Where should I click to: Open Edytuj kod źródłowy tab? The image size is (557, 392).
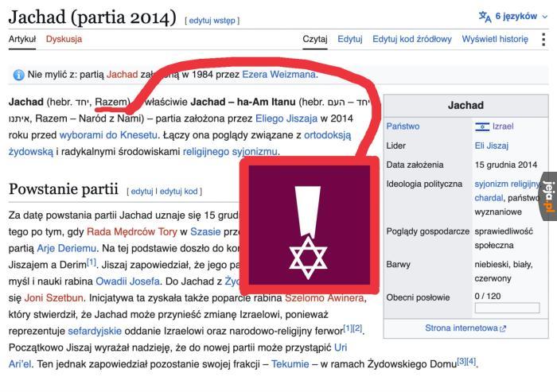tap(412, 39)
